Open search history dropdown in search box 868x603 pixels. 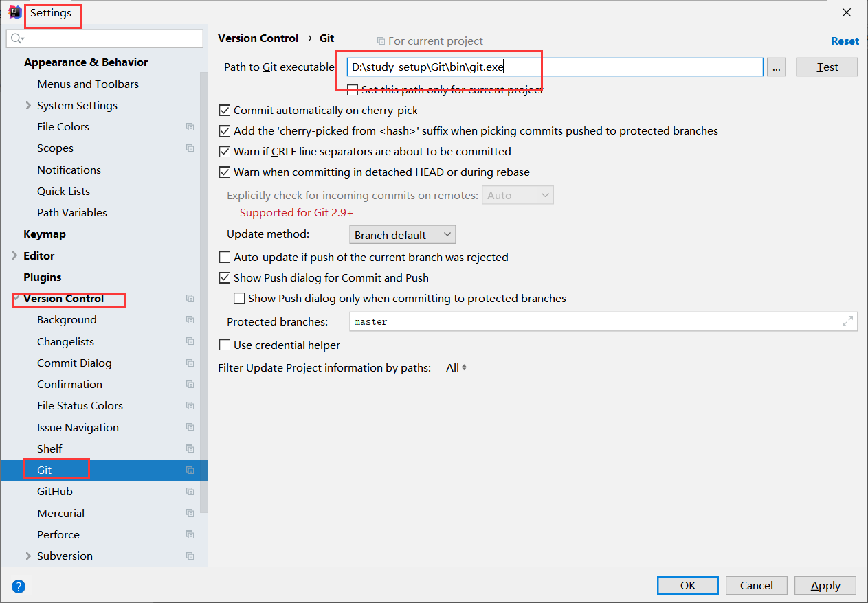pyautogui.click(x=22, y=39)
